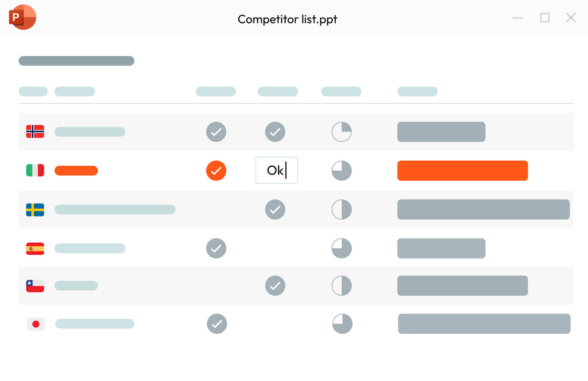
Task: Click the orange name label beside Italy flag
Action: coord(76,171)
